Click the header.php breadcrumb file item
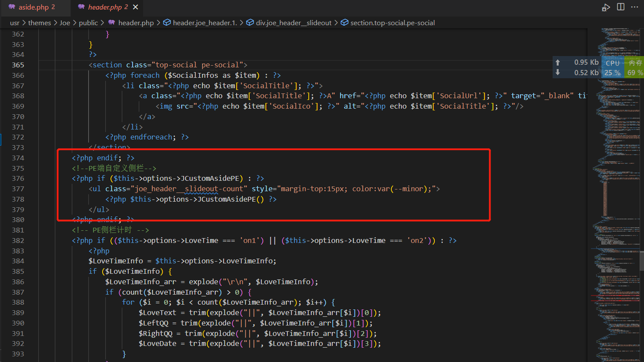 (136, 23)
